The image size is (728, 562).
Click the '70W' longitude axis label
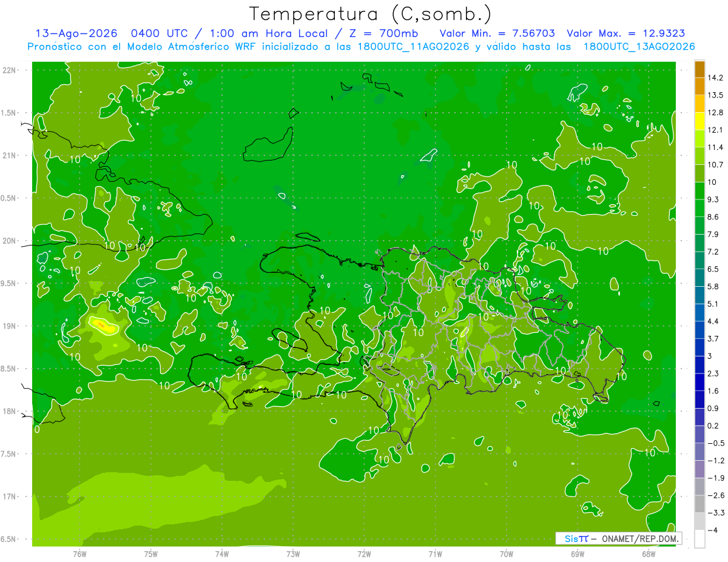tap(507, 554)
